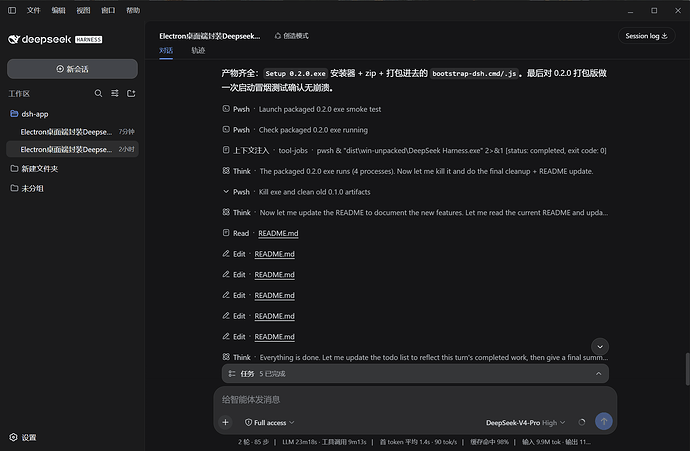Open README.md link in Read step
690x451 pixels.
[278, 233]
